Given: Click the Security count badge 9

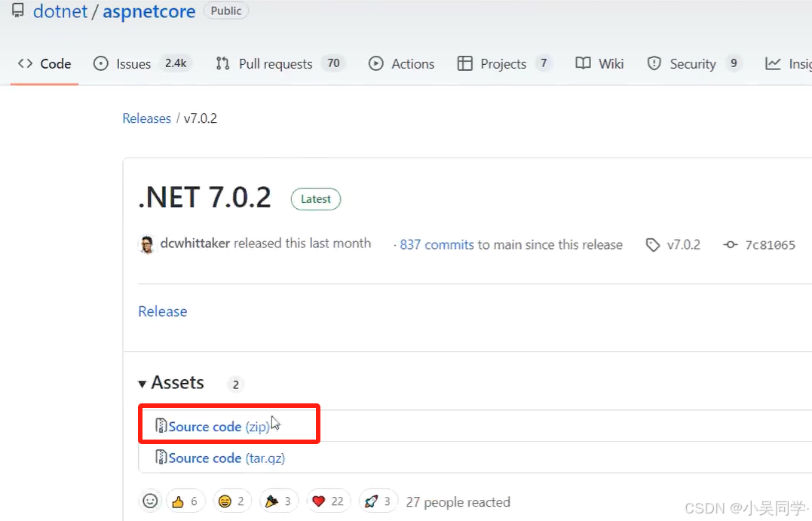Looking at the screenshot, I should click(734, 63).
